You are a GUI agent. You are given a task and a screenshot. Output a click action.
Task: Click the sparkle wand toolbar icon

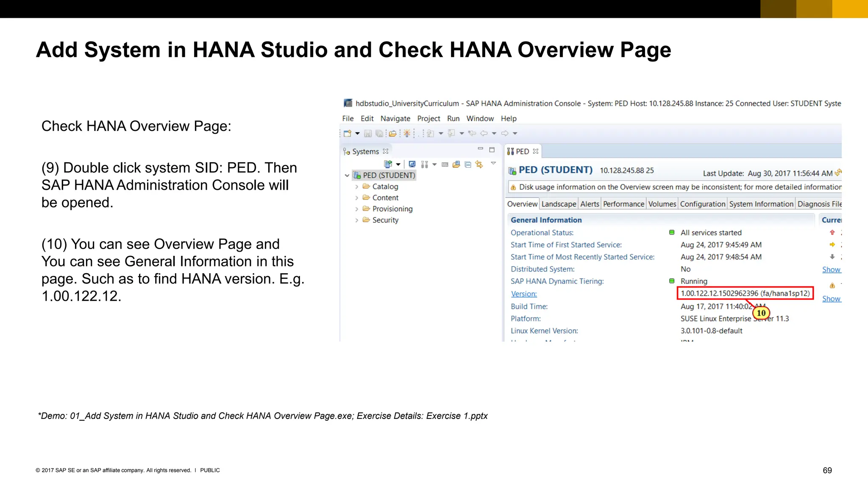(407, 133)
